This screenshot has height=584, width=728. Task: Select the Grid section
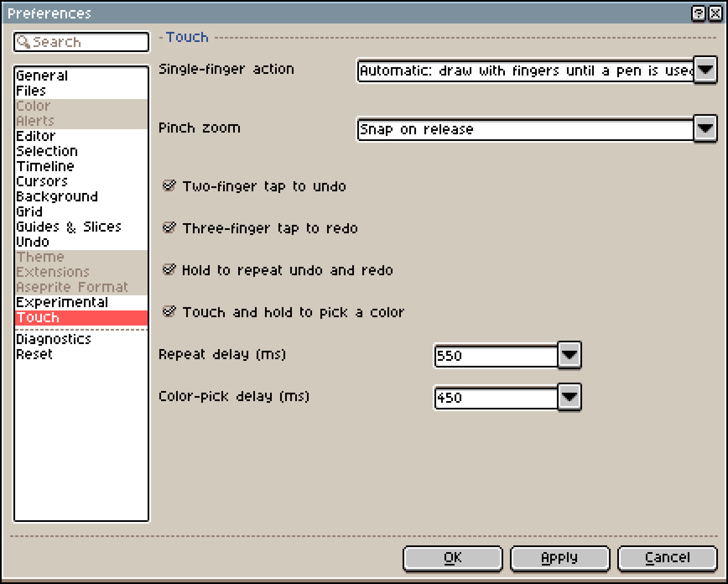pos(81,211)
